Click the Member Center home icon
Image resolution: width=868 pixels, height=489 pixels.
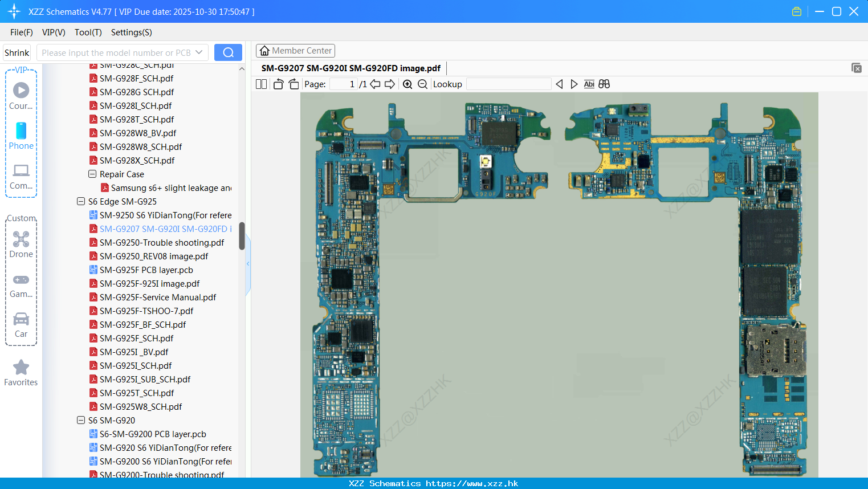coord(264,51)
